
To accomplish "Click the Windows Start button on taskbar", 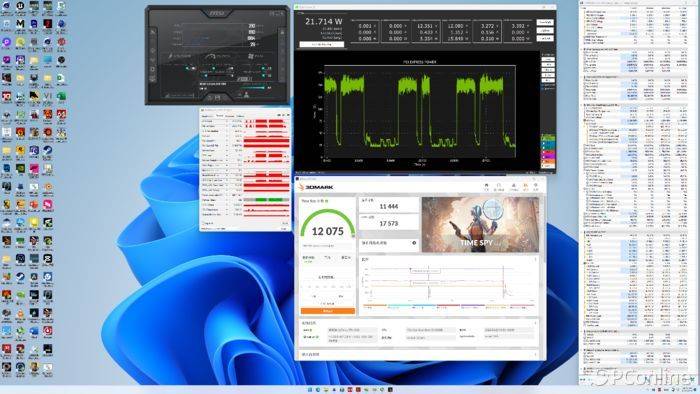I will (x=310, y=390).
